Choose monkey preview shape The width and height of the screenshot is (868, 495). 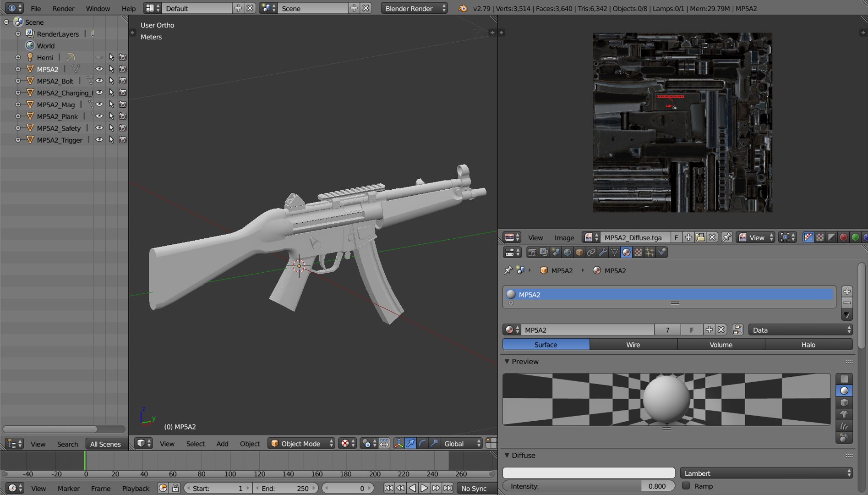(x=844, y=414)
